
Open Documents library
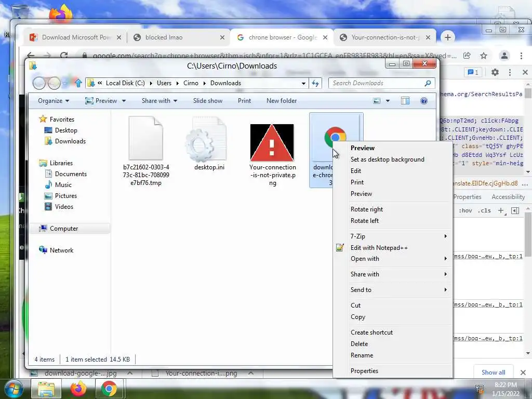click(71, 174)
